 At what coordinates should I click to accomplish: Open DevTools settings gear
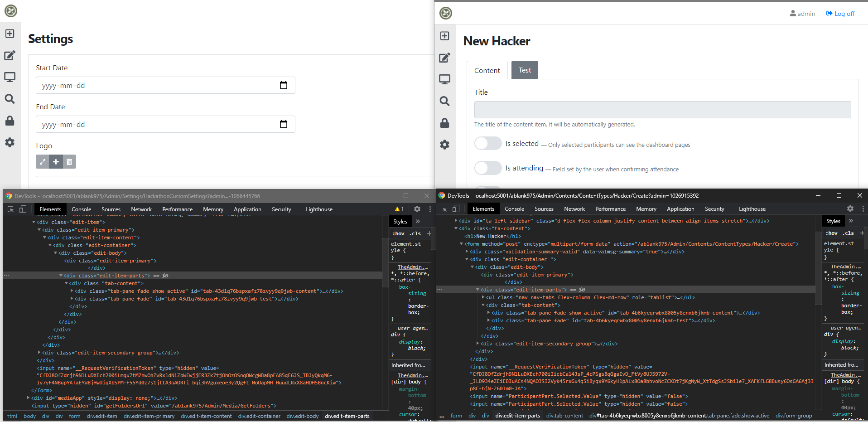[417, 209]
